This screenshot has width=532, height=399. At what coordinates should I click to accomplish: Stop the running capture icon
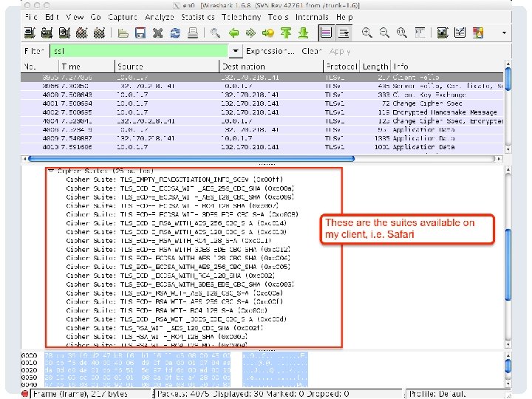pos(81,33)
